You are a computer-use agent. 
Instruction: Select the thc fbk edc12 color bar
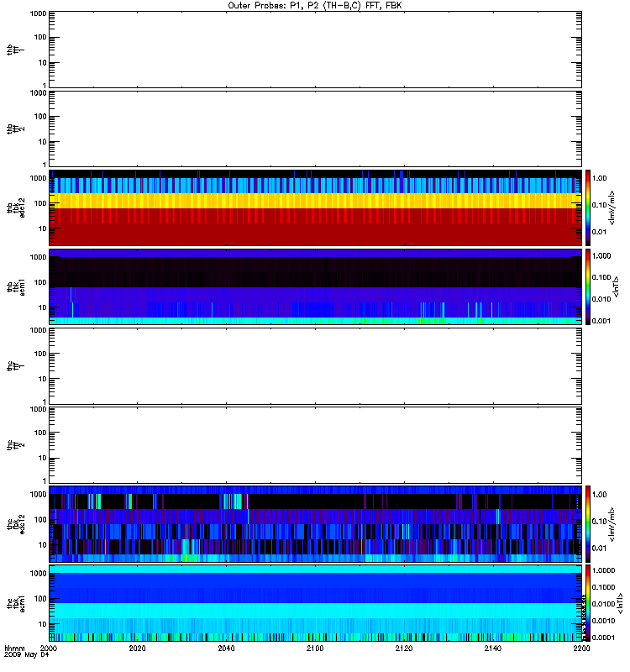(x=588, y=523)
